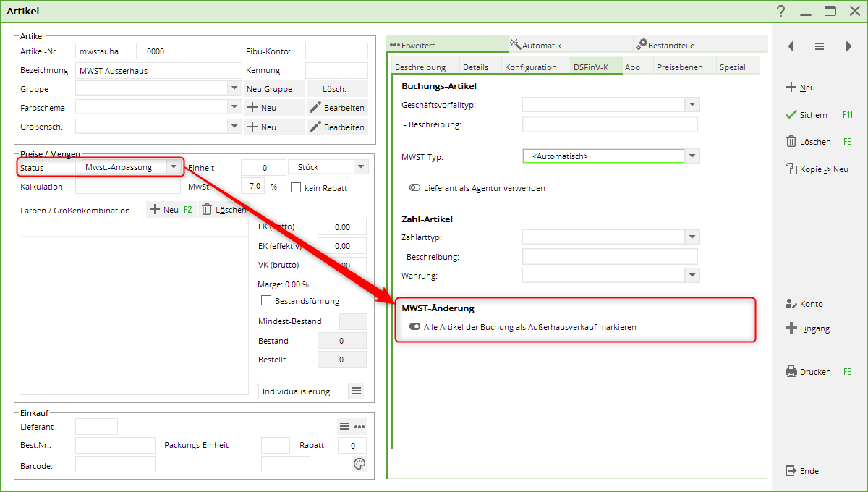
Task: Go to previous article with left arrow
Action: (791, 46)
